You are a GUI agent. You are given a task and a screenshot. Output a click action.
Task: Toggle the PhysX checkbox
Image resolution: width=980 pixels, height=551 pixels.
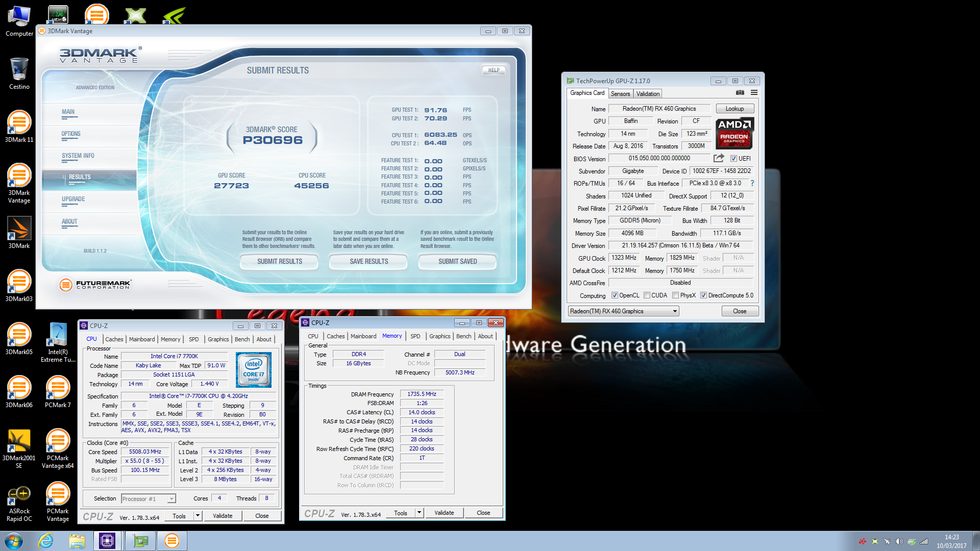675,295
